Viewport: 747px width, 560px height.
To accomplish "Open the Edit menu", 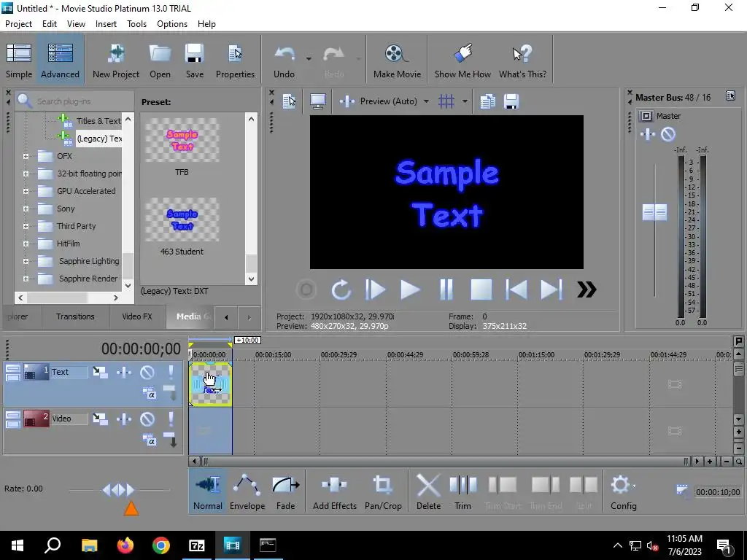I will [50, 24].
